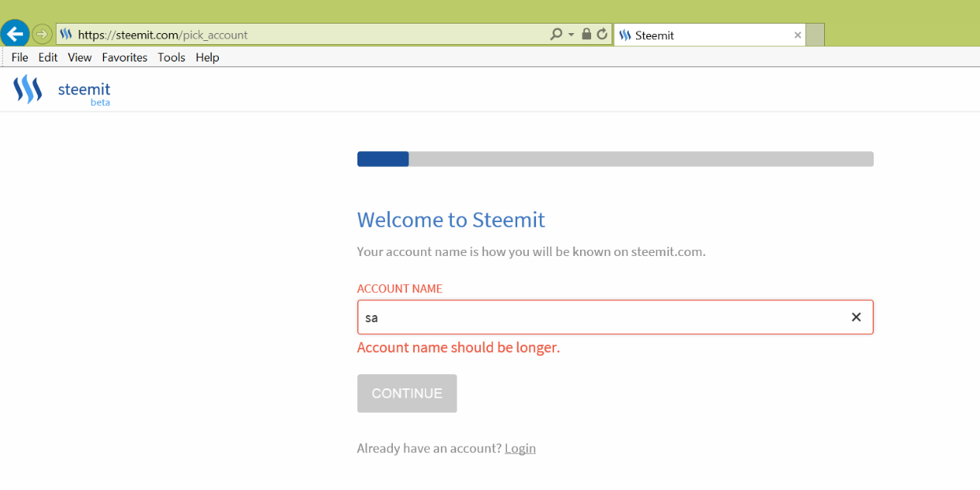The height and width of the screenshot is (490, 980).
Task: Click the security padlock icon
Action: (586, 35)
